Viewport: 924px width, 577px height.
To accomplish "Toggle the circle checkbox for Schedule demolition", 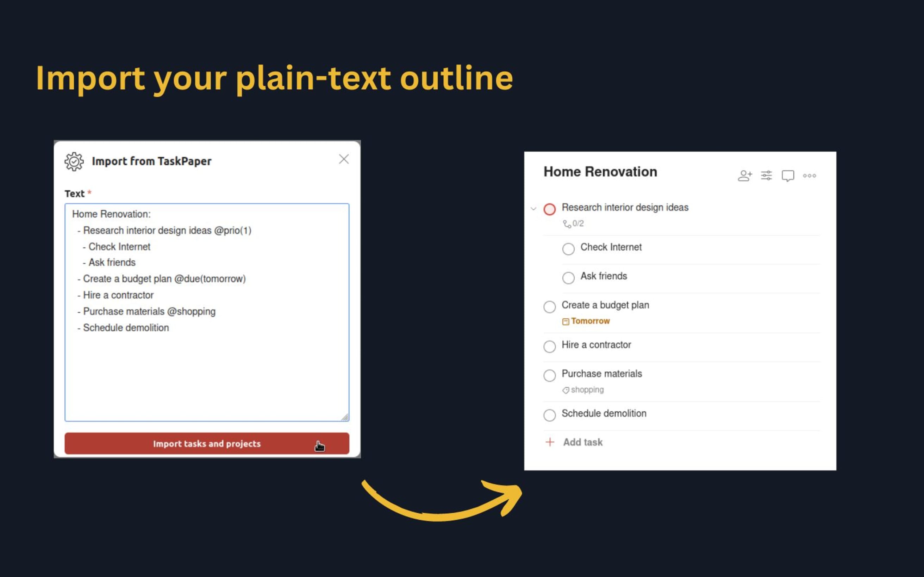I will (x=549, y=413).
